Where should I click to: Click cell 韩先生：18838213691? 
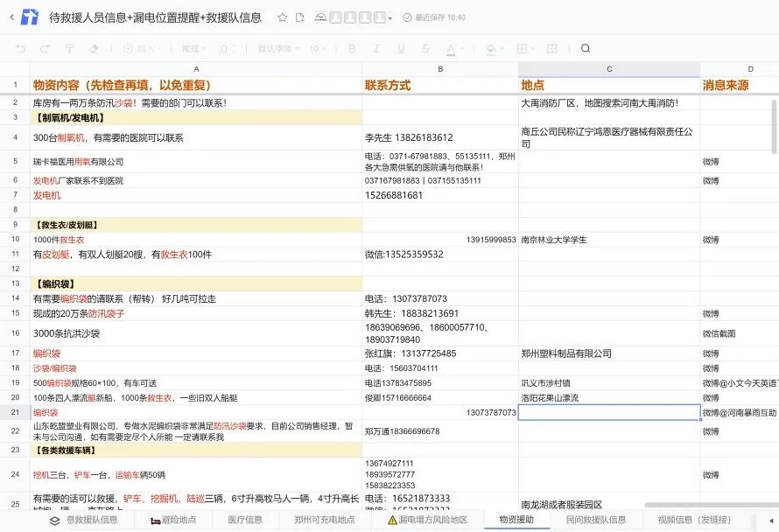pos(440,313)
